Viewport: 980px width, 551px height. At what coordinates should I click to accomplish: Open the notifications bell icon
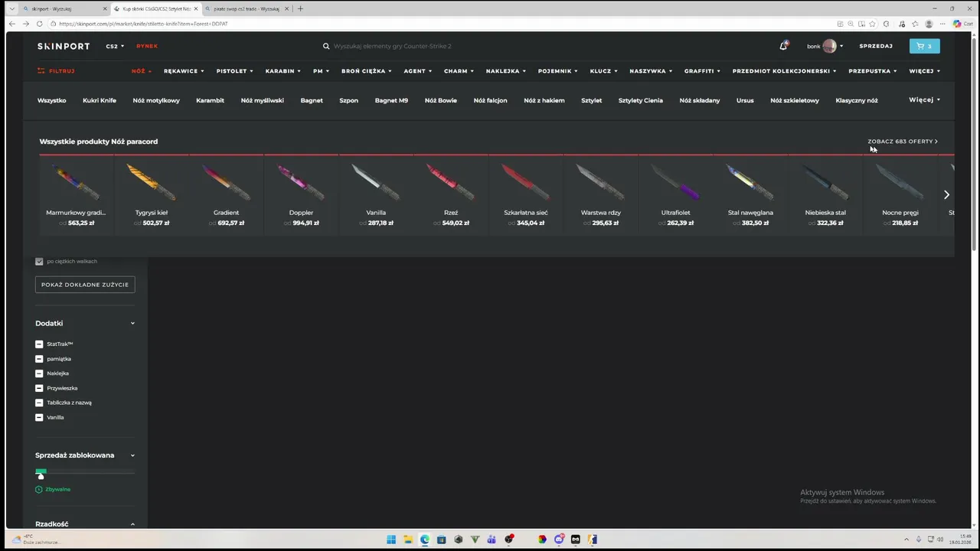coord(783,46)
